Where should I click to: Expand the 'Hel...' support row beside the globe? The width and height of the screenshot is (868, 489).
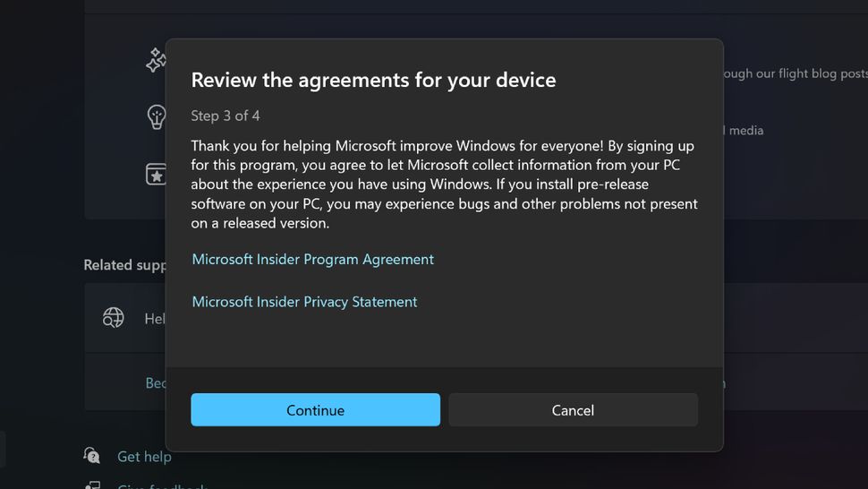click(155, 319)
